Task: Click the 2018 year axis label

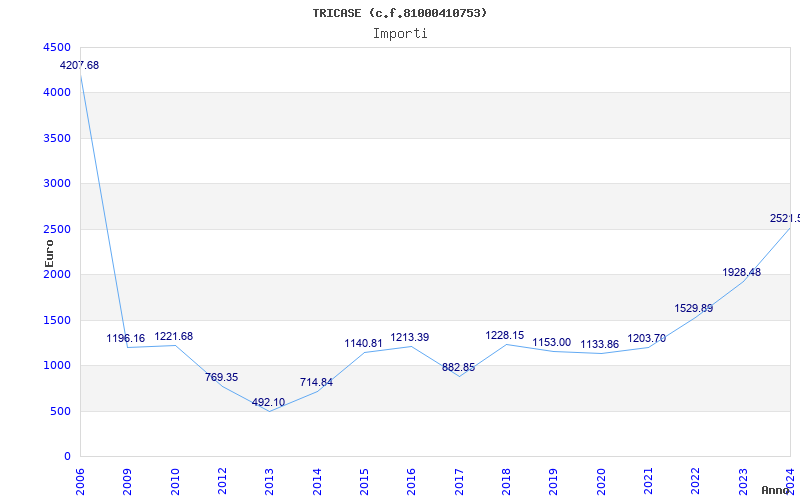Action: pos(506,481)
